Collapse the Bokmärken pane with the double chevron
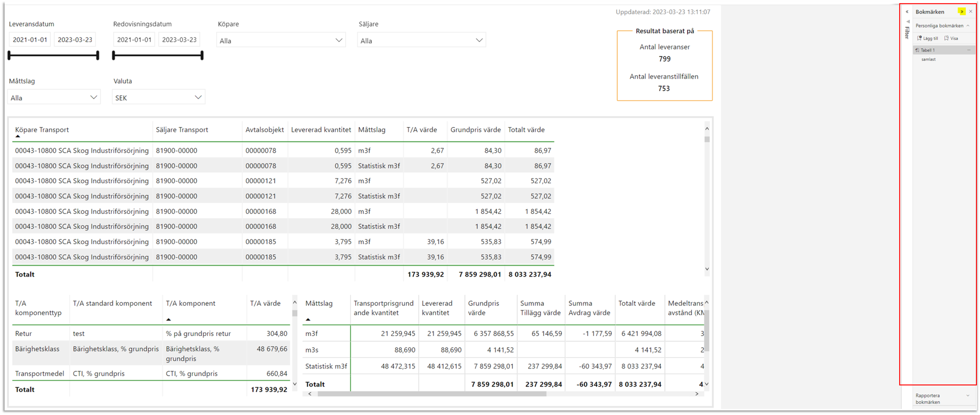The width and height of the screenshot is (980, 415). pos(961,11)
